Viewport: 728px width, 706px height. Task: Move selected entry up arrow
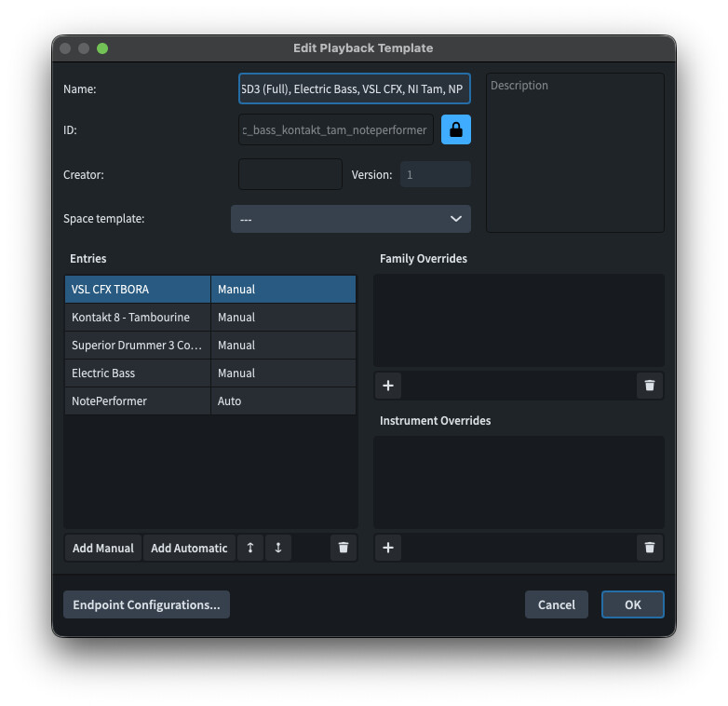(x=250, y=548)
